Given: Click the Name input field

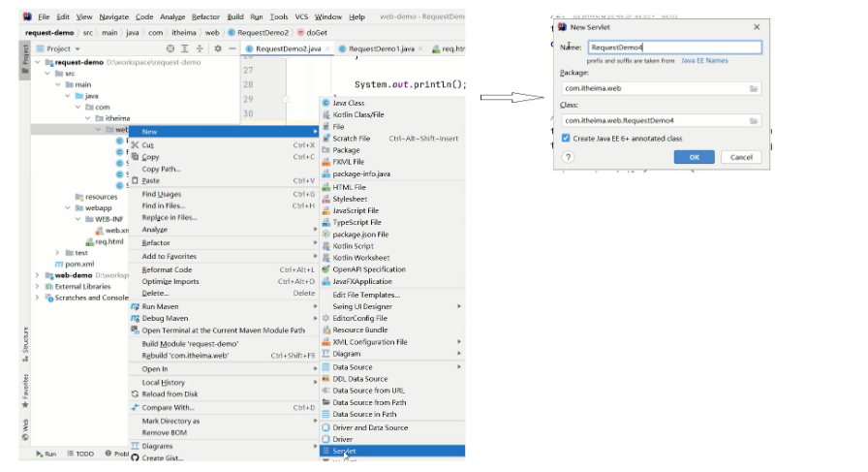Looking at the screenshot, I should [x=675, y=47].
